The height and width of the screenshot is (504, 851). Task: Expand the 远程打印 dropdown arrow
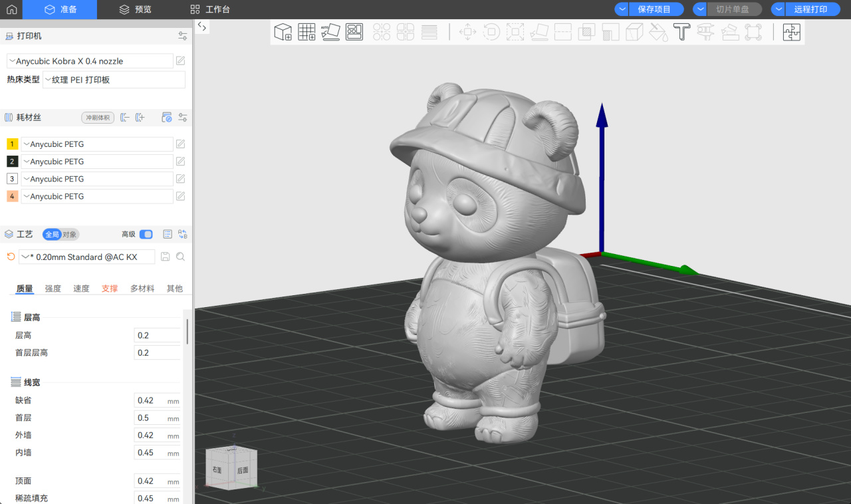(x=779, y=9)
